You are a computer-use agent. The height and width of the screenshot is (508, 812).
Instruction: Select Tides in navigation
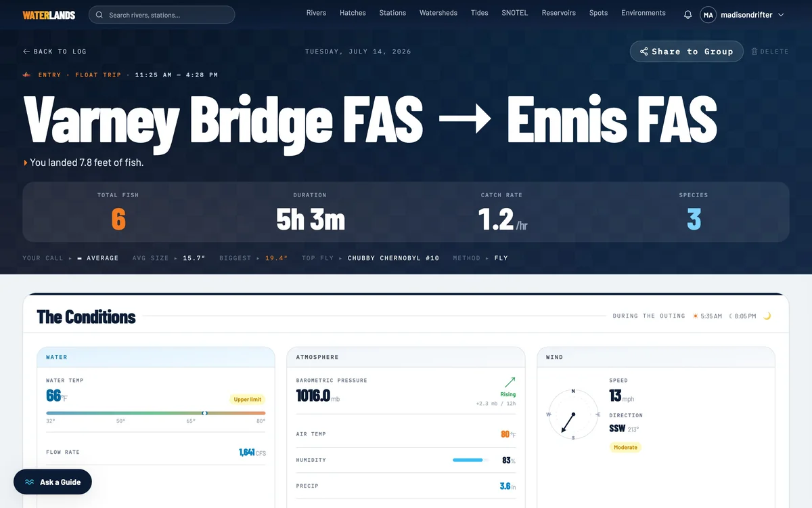point(480,13)
